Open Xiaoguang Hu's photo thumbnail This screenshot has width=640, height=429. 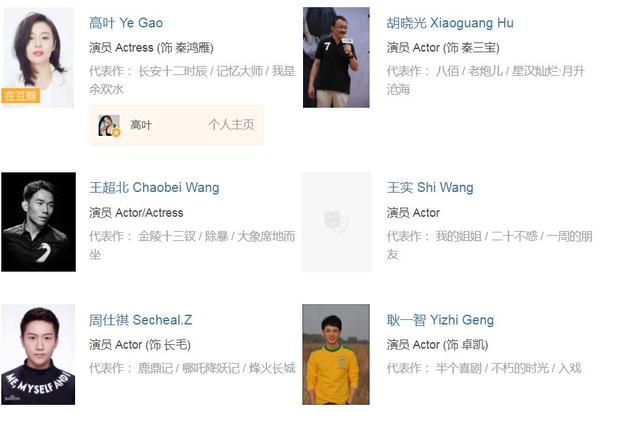point(336,57)
